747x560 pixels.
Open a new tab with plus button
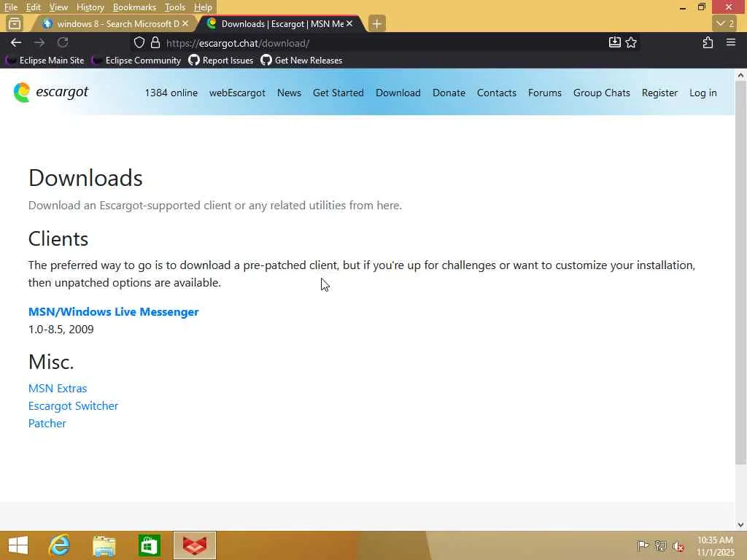[376, 24]
